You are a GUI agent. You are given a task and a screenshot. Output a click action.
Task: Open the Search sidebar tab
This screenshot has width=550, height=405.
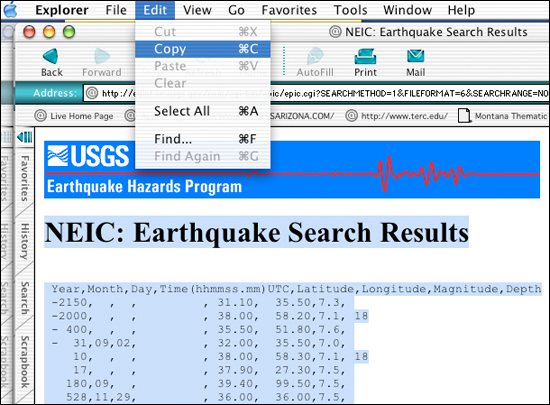24,298
